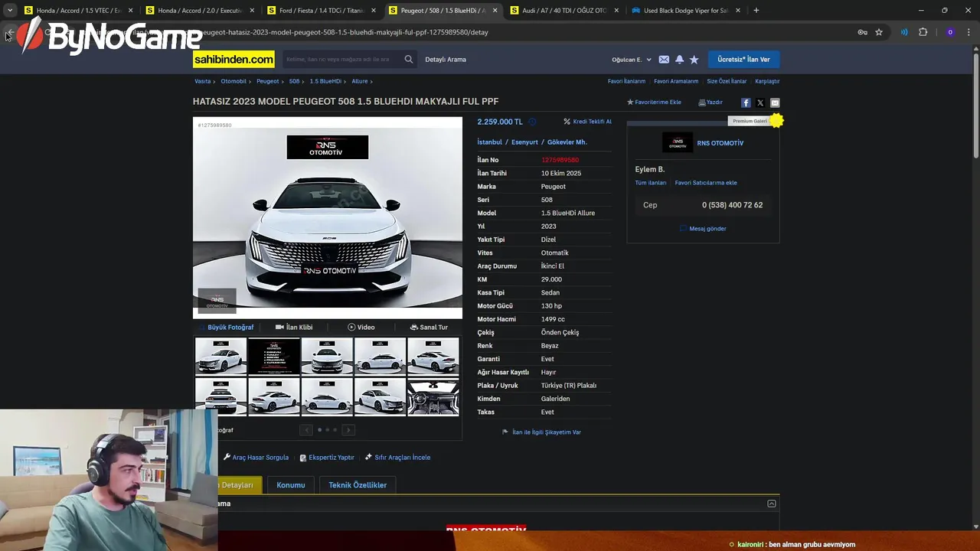980x551 pixels.
Task: Add listing with Favorilerime Ekle
Action: pyautogui.click(x=654, y=103)
